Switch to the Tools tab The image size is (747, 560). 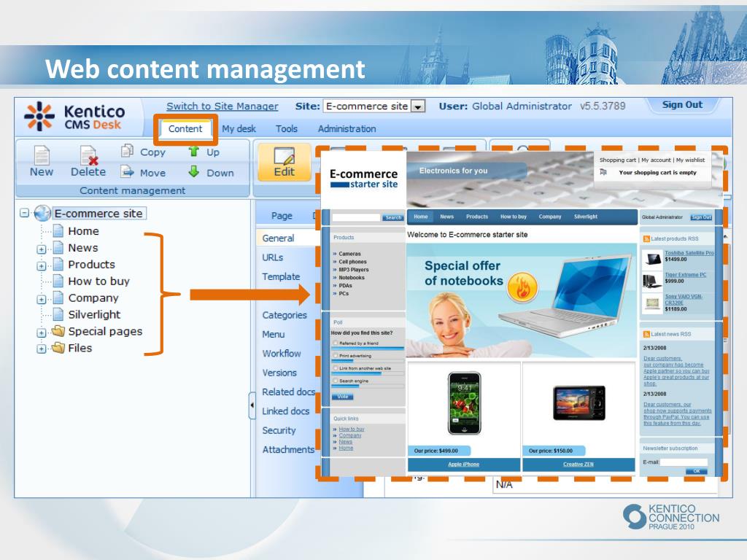tap(286, 128)
